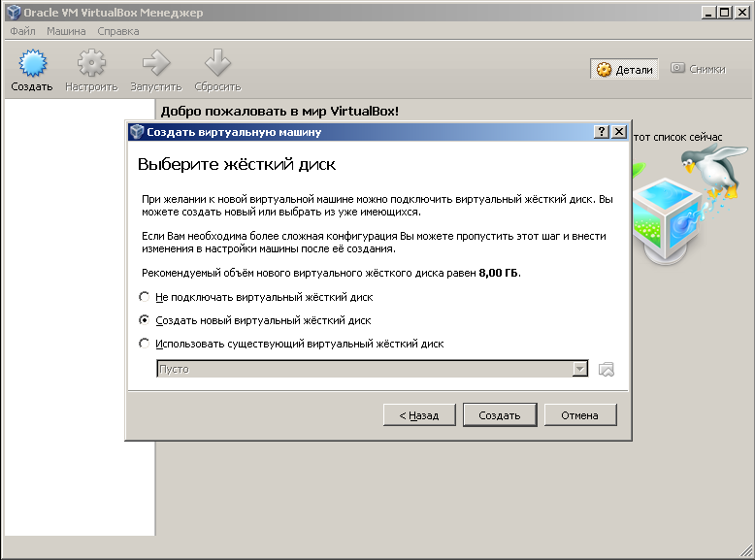Close the VirtualBox manager window
The width and height of the screenshot is (755, 560).
click(742, 13)
